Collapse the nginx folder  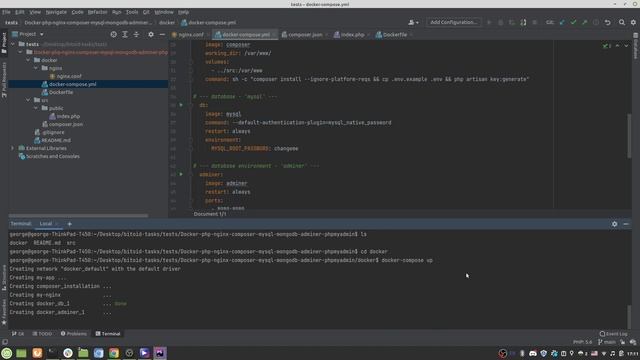[36, 68]
